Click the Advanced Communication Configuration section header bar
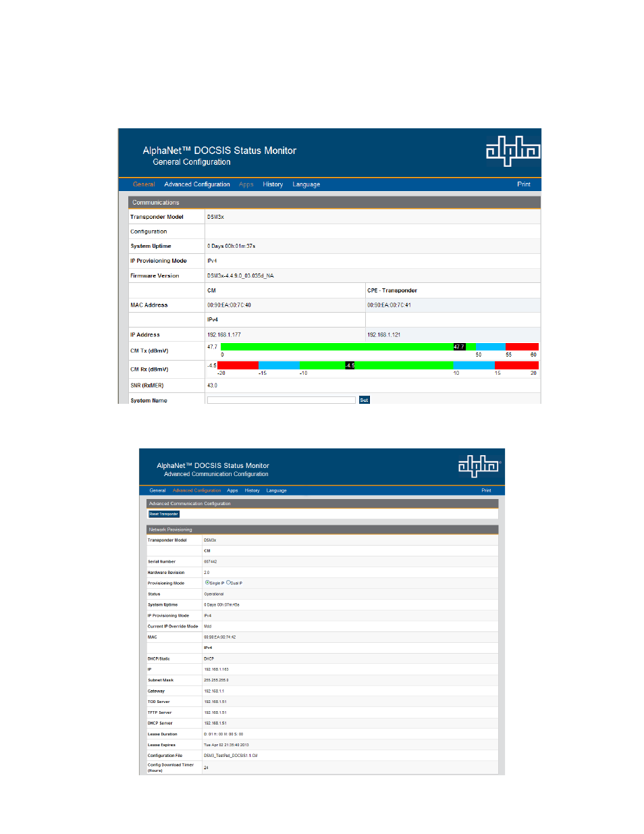The image size is (644, 834). [322, 503]
